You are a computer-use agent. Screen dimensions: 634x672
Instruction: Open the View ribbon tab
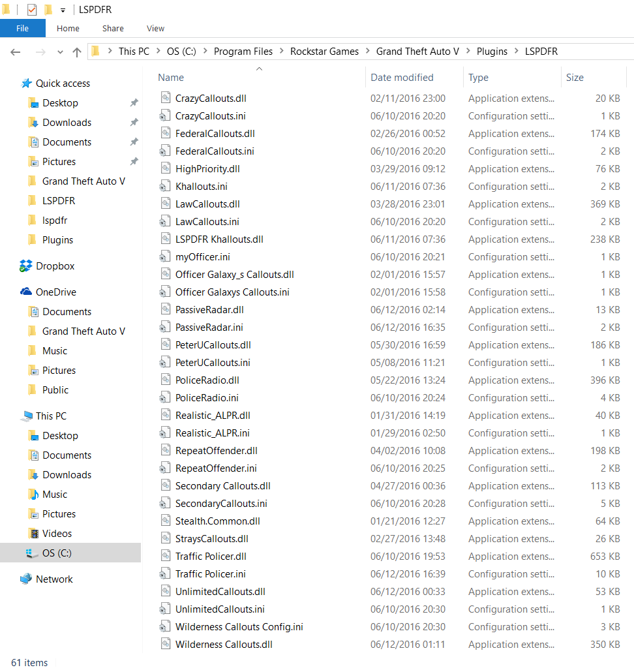155,28
